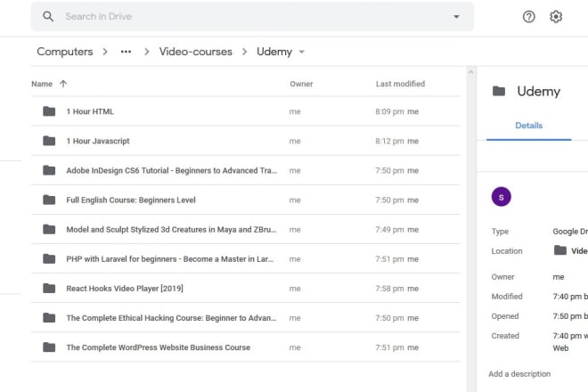Select the 1 Hour HTML folder name
This screenshot has height=392, width=588.
pos(90,111)
